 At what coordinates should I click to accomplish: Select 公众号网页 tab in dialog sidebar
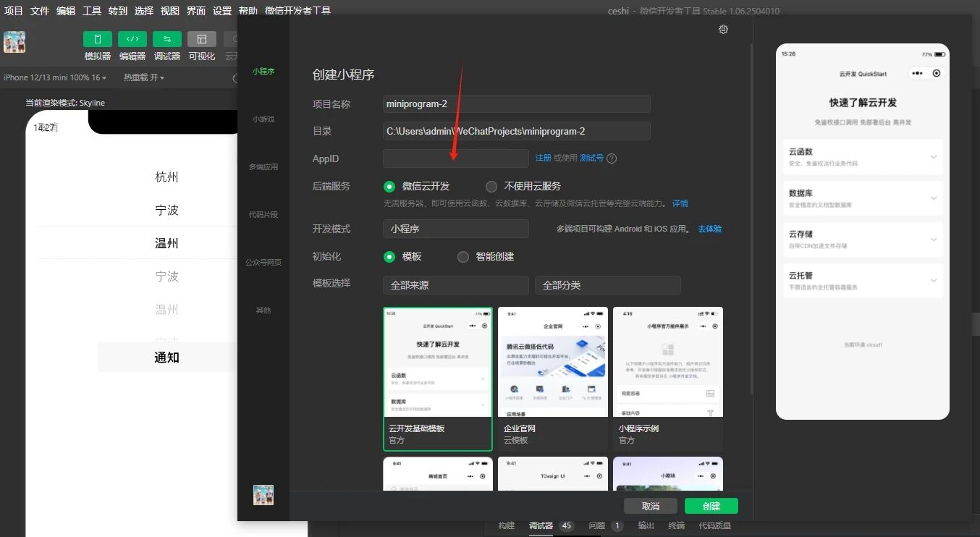tap(263, 262)
